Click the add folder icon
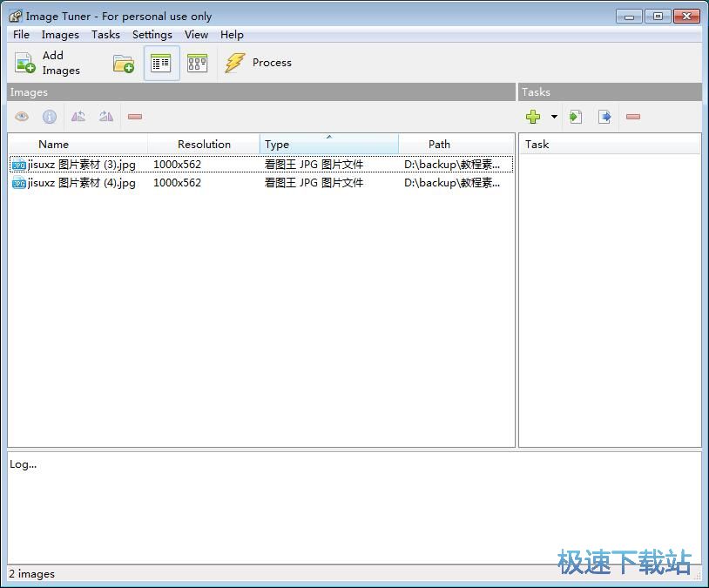The height and width of the screenshot is (588, 709). coord(124,64)
